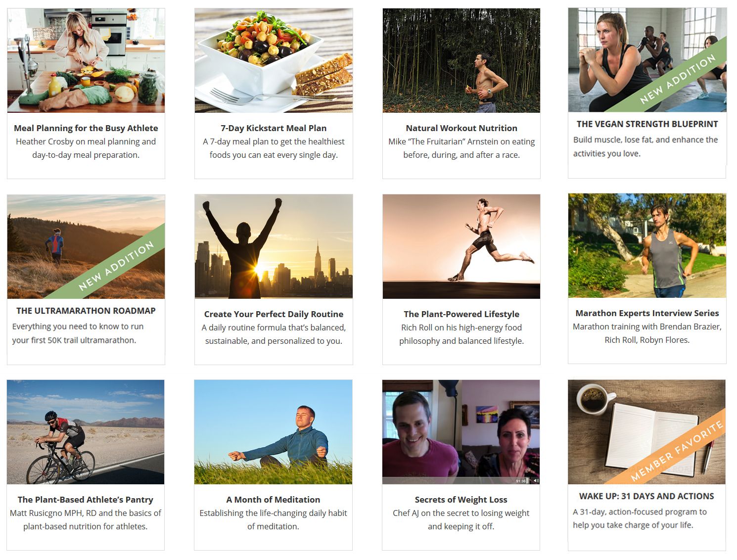This screenshot has width=737, height=560.
Task: Click the Marathon Experts Interview Series heading
Action: click(x=647, y=313)
